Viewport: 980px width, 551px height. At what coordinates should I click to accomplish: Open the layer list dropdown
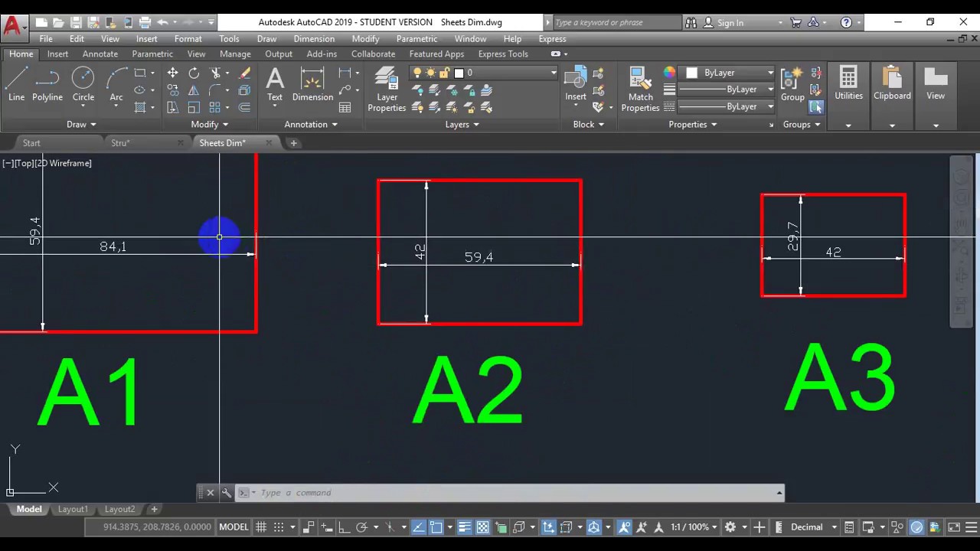[x=553, y=73]
